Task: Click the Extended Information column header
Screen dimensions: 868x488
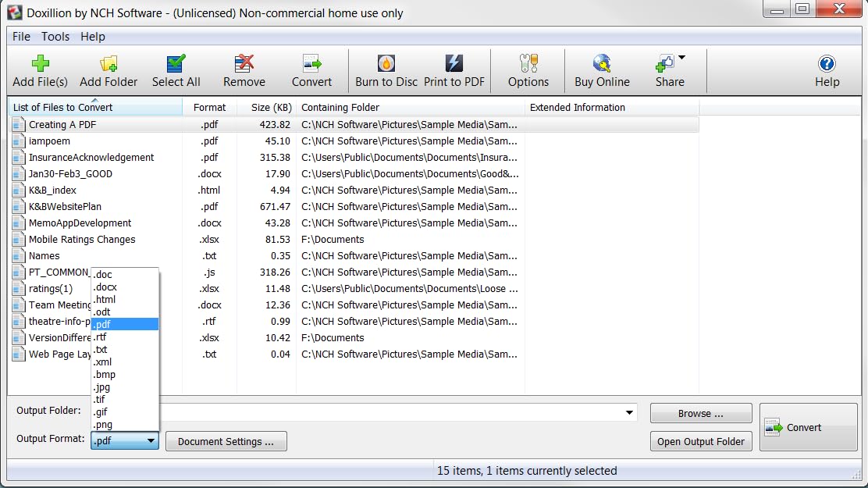Action: [x=612, y=108]
